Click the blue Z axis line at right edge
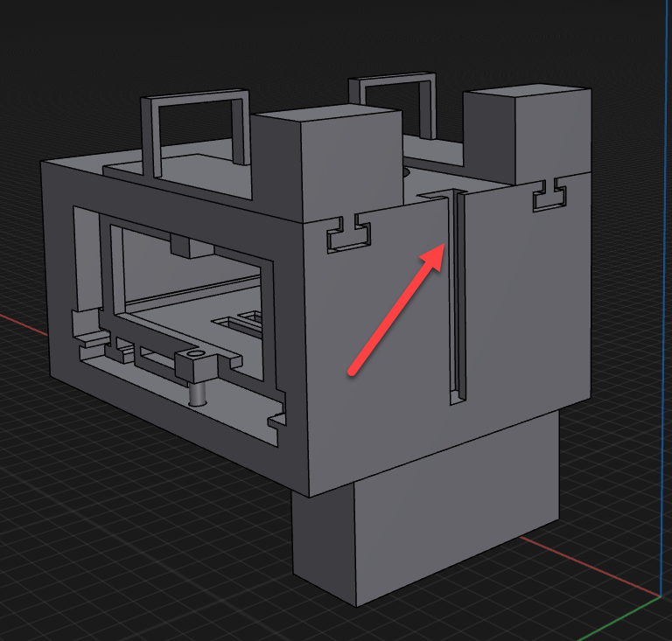This screenshot has width=672, height=641. pos(662,350)
